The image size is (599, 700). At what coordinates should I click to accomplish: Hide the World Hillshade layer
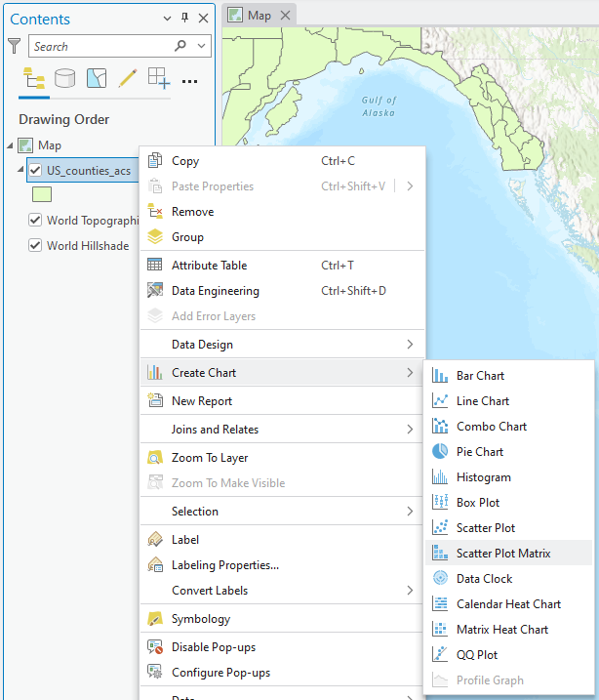pyautogui.click(x=36, y=246)
